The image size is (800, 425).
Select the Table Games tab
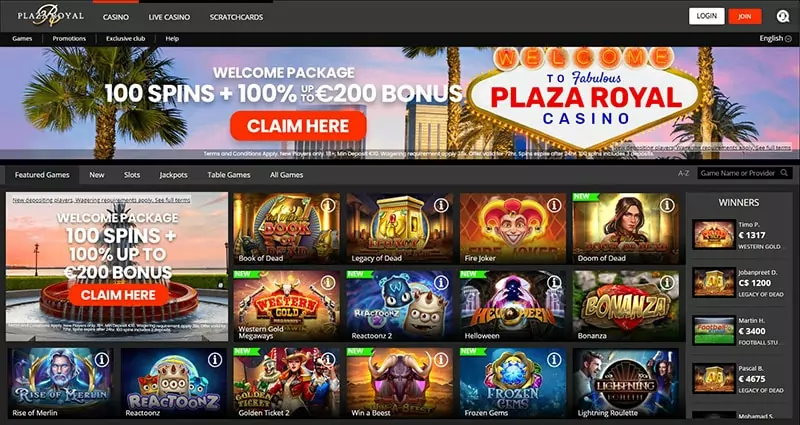(x=229, y=174)
